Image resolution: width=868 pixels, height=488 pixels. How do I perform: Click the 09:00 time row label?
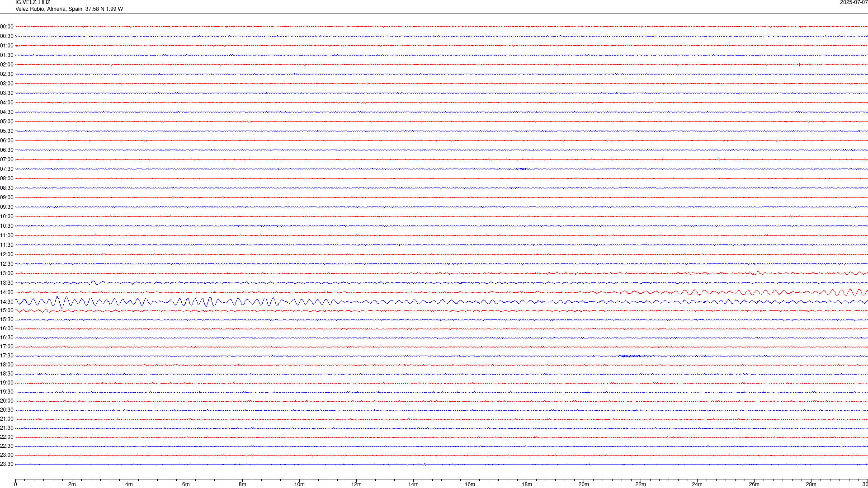pos(7,197)
